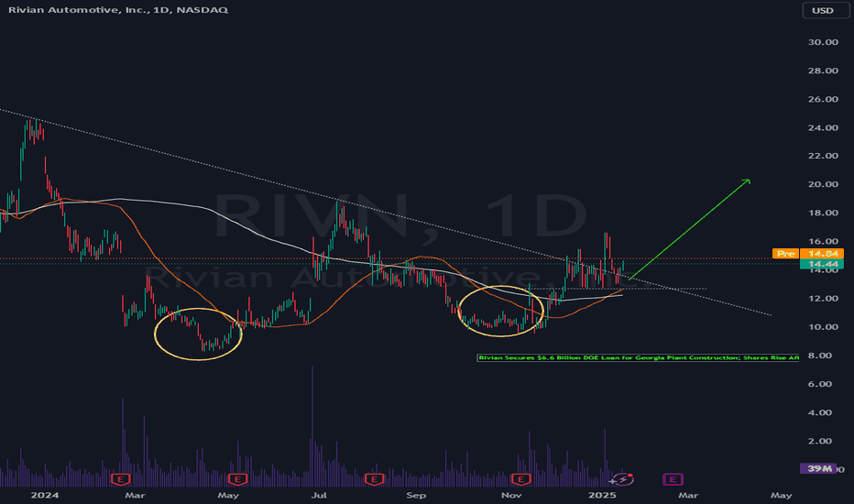854x504 pixels.
Task: Open the purple upcoming earnings marker
Action: point(673,479)
